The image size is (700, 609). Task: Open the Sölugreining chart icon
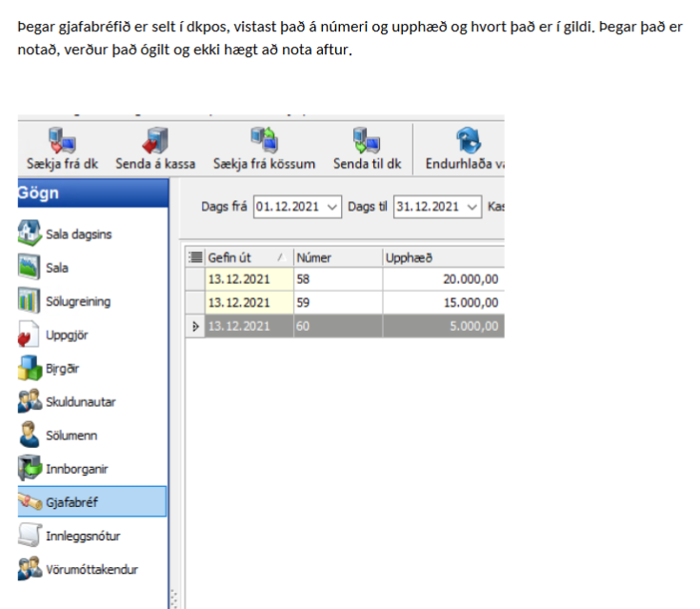coord(30,301)
